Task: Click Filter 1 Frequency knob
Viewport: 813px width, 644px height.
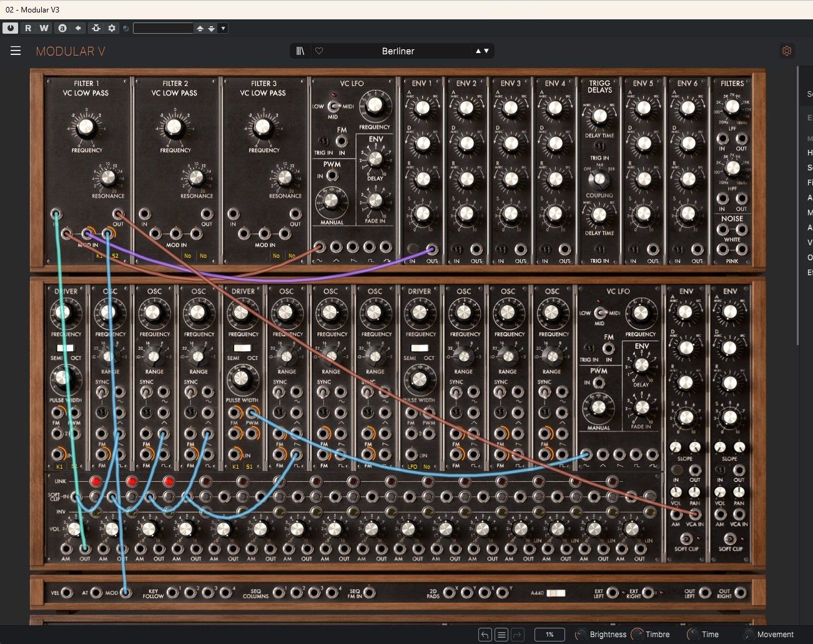Action: point(86,127)
